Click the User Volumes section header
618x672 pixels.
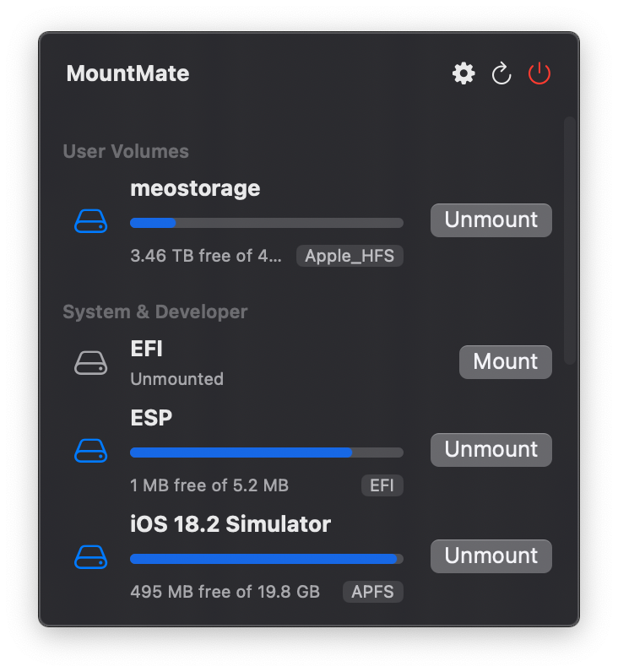click(126, 151)
